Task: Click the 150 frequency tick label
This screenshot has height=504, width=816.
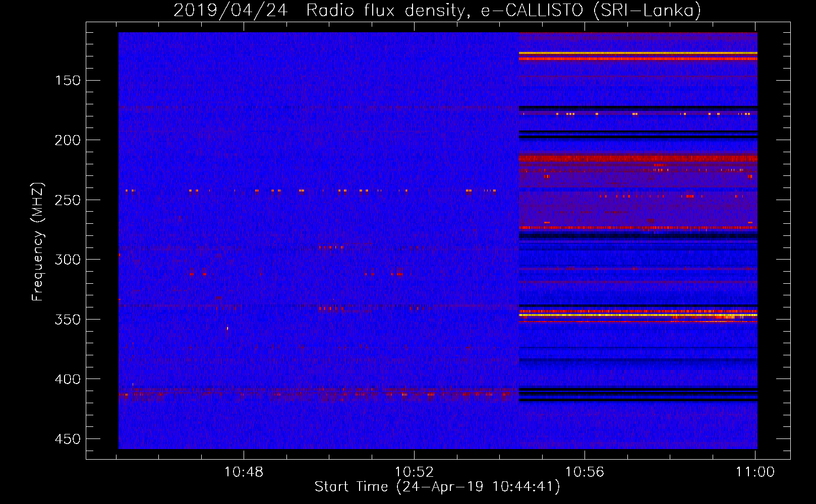Action: [68, 81]
